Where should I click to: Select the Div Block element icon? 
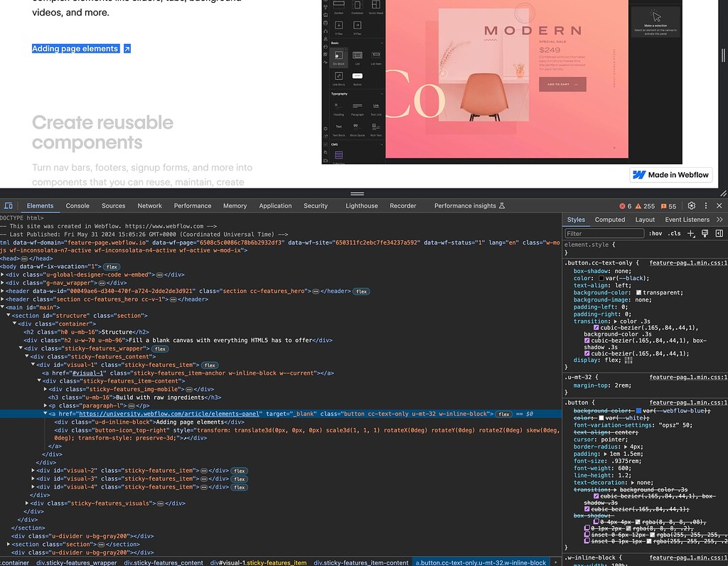pos(338,56)
